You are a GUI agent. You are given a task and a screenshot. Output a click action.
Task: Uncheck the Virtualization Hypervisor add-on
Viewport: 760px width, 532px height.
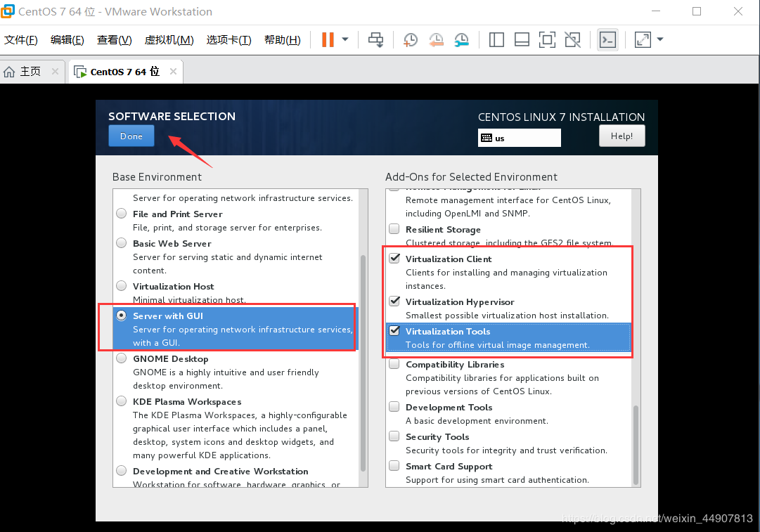click(x=394, y=301)
